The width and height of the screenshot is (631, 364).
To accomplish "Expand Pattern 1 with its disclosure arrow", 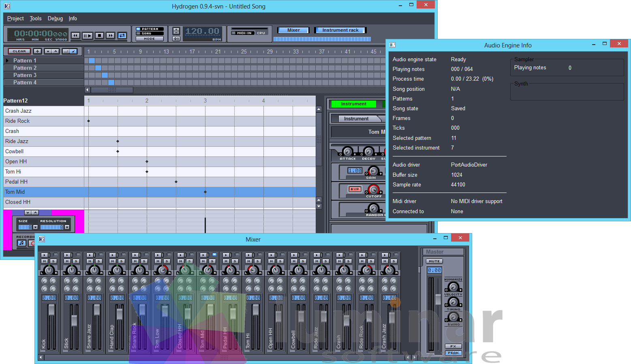I will [x=7, y=60].
